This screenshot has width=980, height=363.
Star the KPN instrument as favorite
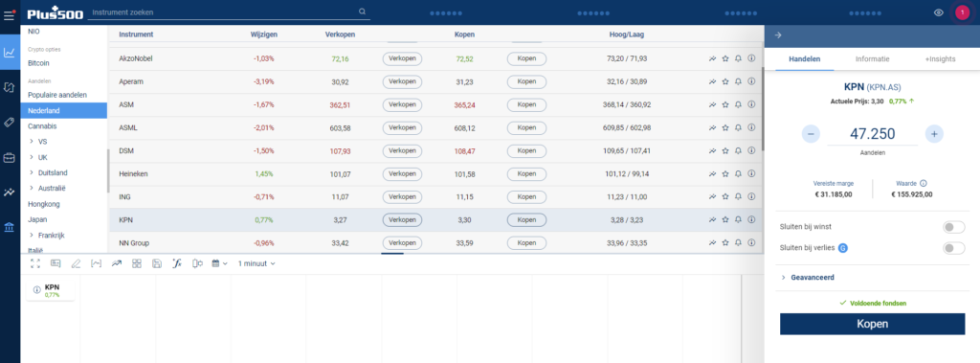(x=725, y=219)
